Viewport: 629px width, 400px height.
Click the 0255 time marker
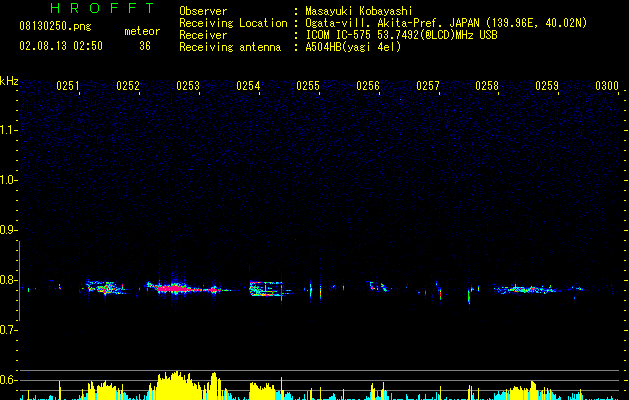tap(308, 86)
